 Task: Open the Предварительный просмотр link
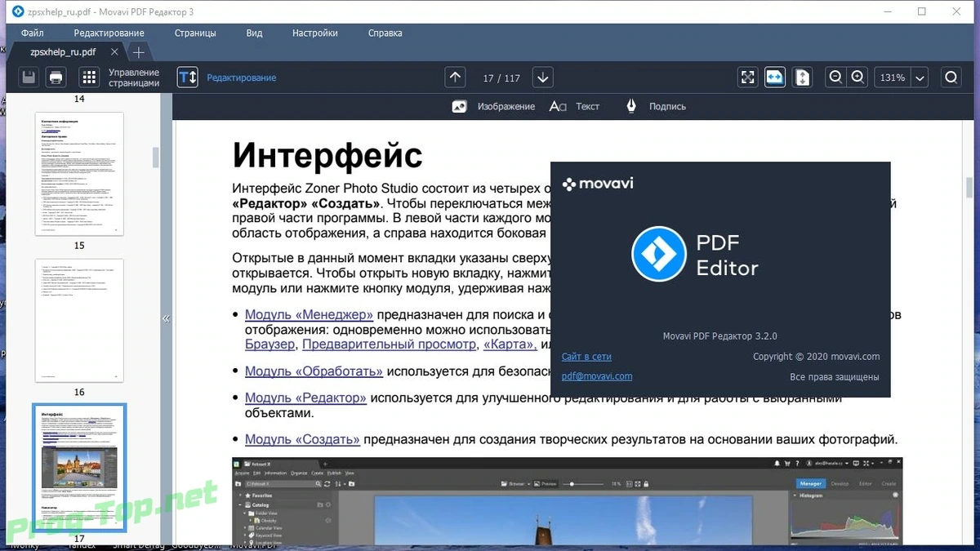pos(390,344)
